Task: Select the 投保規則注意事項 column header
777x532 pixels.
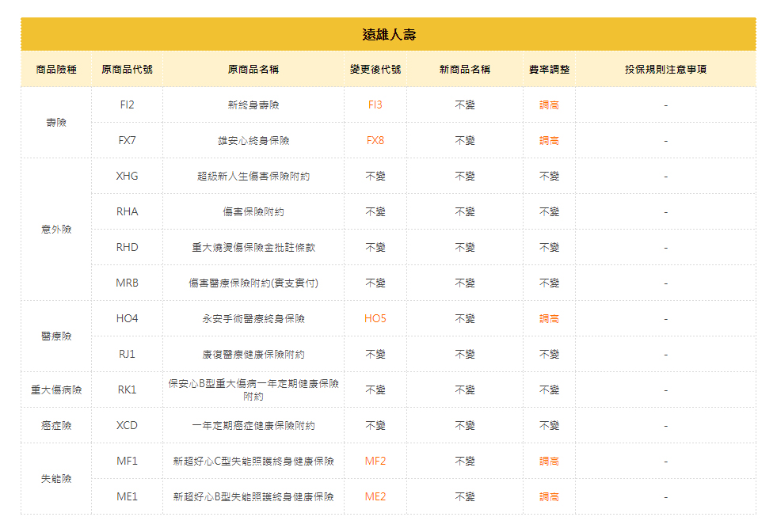Action: tap(665, 70)
